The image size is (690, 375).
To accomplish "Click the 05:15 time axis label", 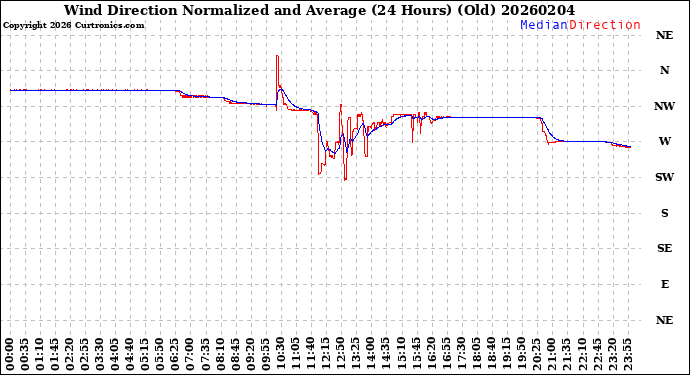I will pyautogui.click(x=145, y=354).
